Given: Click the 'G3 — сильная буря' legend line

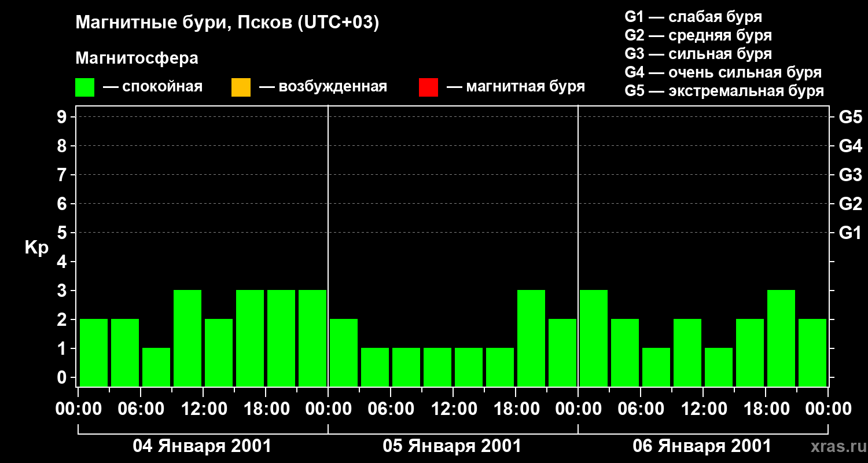Looking at the screenshot, I should click(x=698, y=54).
